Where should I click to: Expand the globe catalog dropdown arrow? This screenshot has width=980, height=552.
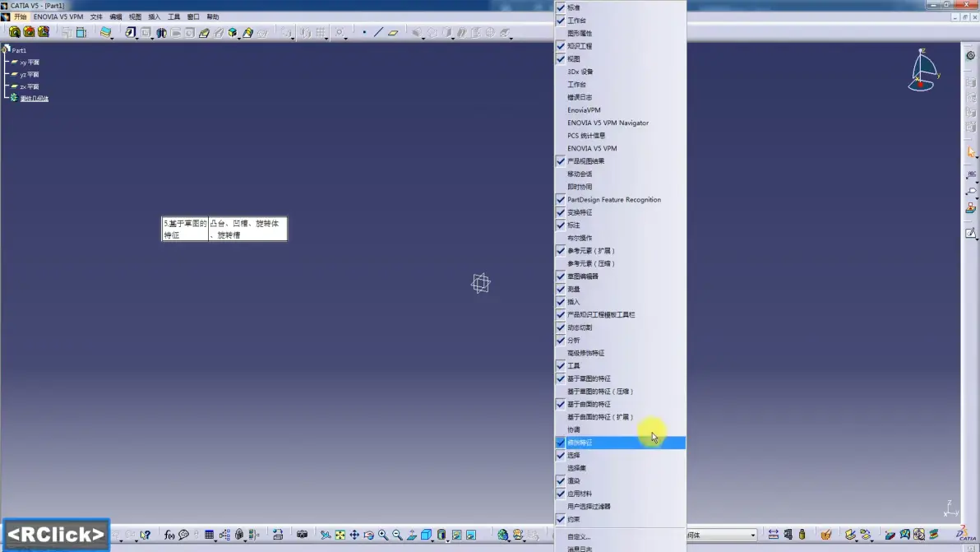(510, 540)
